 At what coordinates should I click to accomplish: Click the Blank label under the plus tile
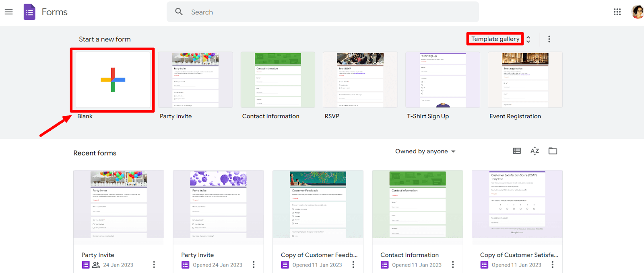click(x=85, y=116)
